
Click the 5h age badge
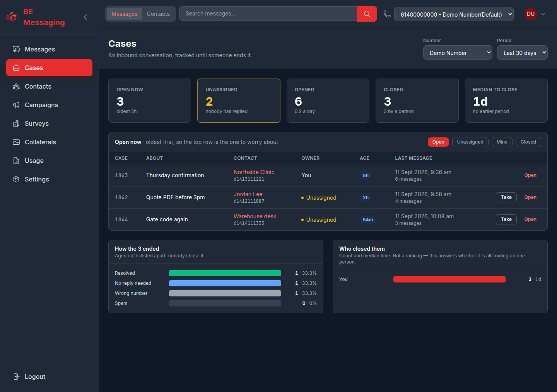pos(366,176)
